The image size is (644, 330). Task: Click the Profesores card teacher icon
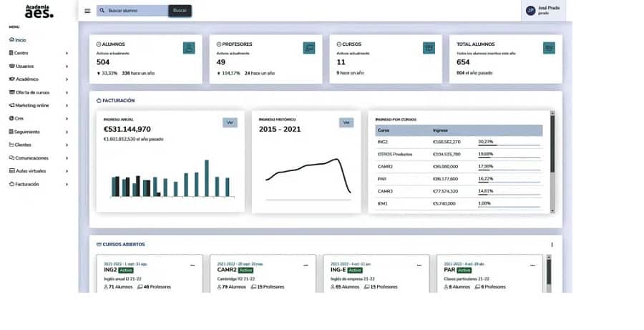(x=309, y=48)
